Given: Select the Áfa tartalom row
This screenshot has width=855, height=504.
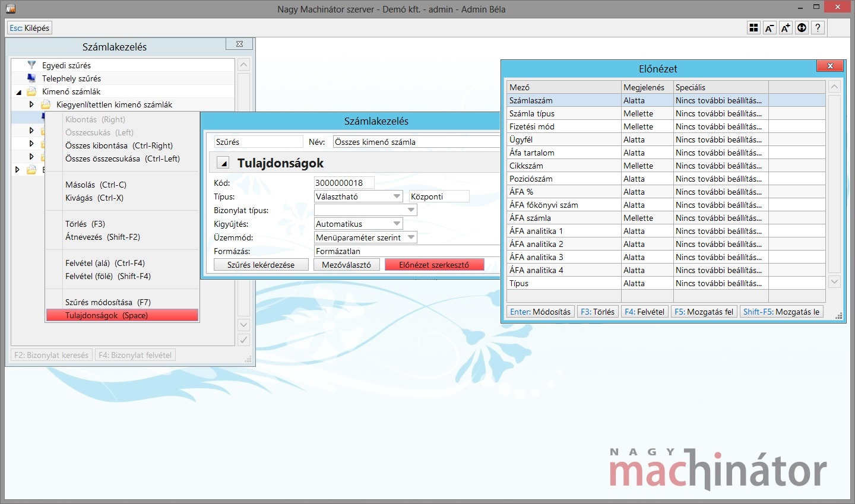Looking at the screenshot, I should pos(666,153).
